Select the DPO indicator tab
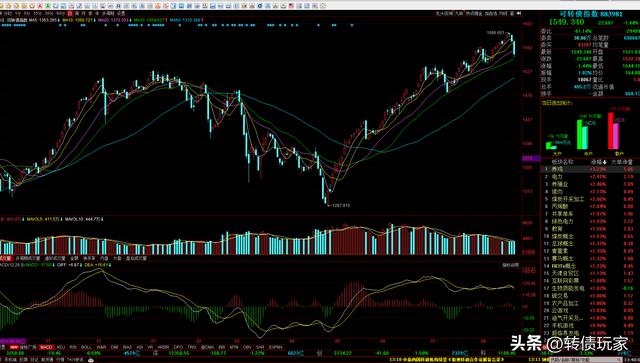This screenshot has height=363, width=640. click(x=178, y=347)
